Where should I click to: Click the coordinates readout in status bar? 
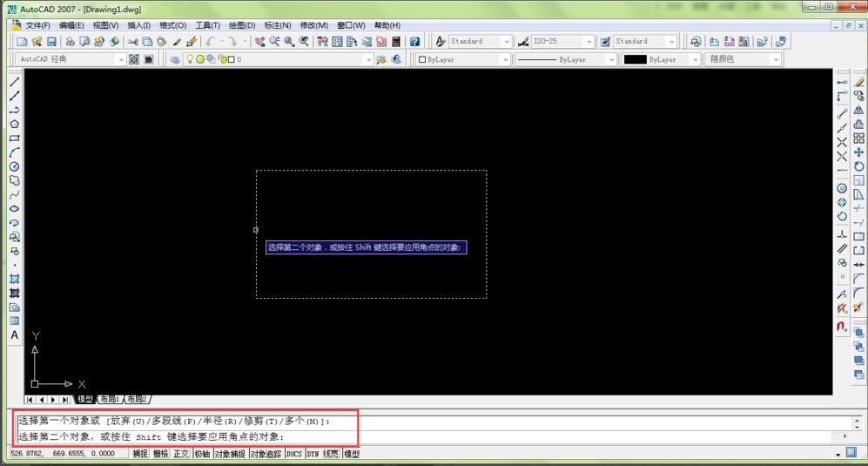(63, 454)
